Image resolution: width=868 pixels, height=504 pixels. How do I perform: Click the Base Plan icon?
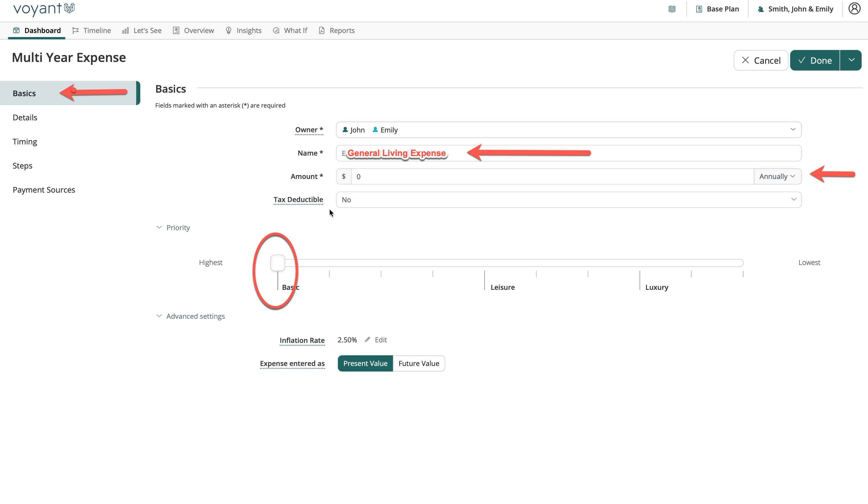pyautogui.click(x=699, y=9)
